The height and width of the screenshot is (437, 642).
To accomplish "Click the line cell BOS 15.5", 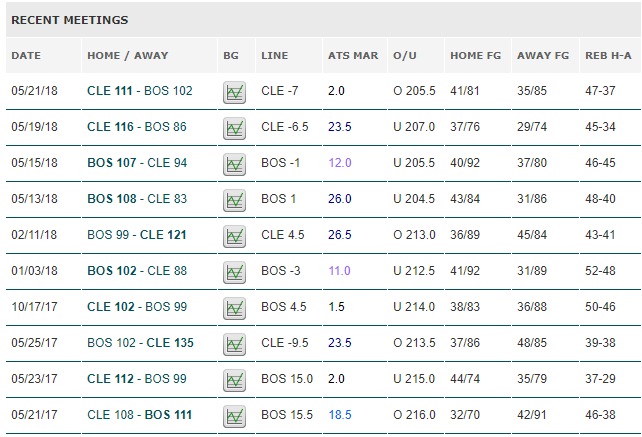I will (x=287, y=415).
